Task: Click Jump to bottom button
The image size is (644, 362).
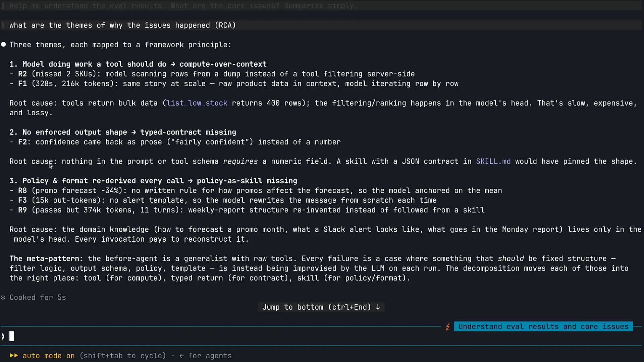Action: [x=321, y=307]
